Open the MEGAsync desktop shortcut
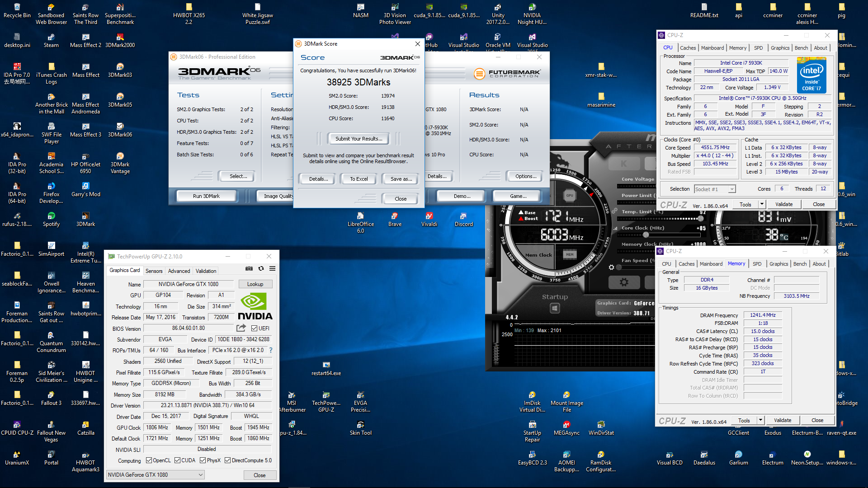Image resolution: width=868 pixels, height=488 pixels. point(566,428)
